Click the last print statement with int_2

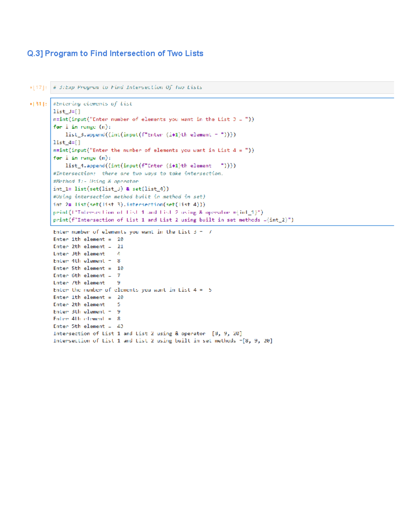[x=173, y=220]
